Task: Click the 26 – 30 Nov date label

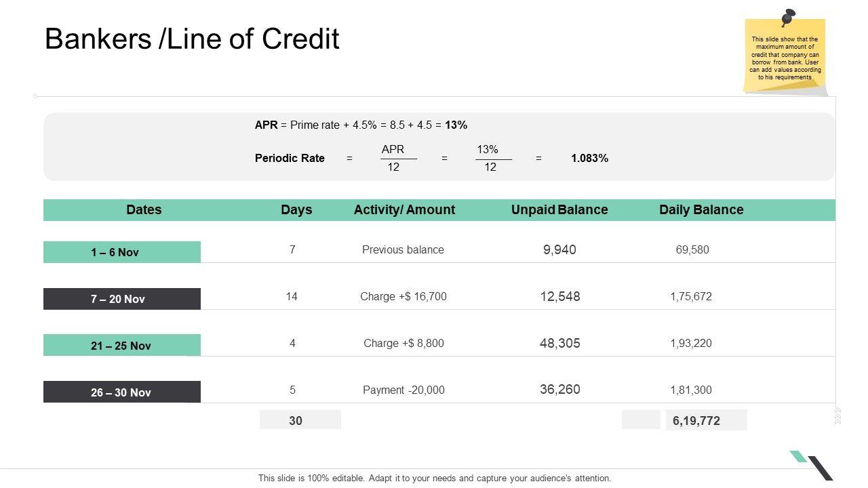Action: click(x=121, y=392)
